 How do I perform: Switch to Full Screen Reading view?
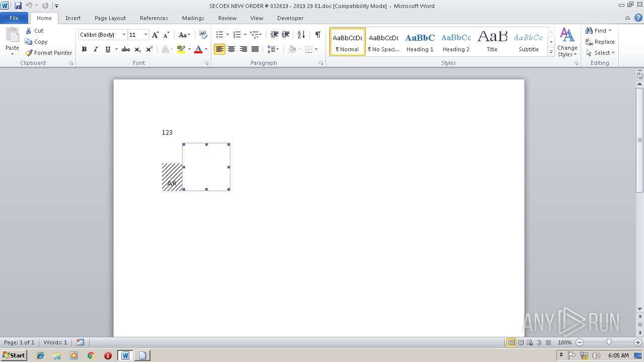click(x=520, y=342)
